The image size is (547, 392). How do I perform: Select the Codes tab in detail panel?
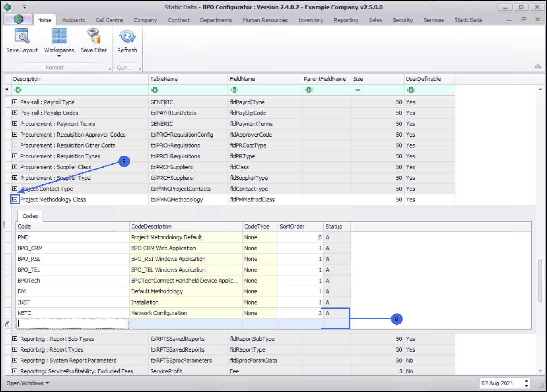(30, 216)
